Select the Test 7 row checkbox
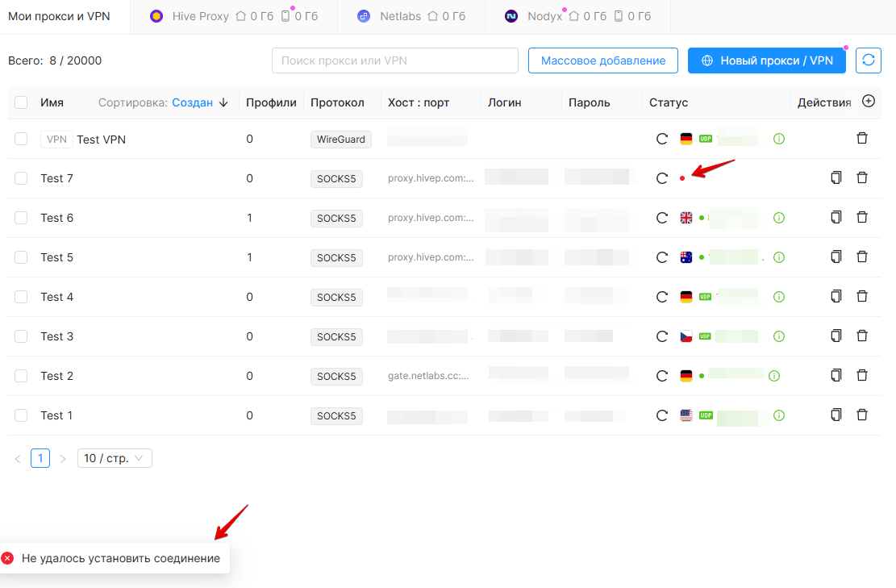896x588 pixels. click(21, 178)
